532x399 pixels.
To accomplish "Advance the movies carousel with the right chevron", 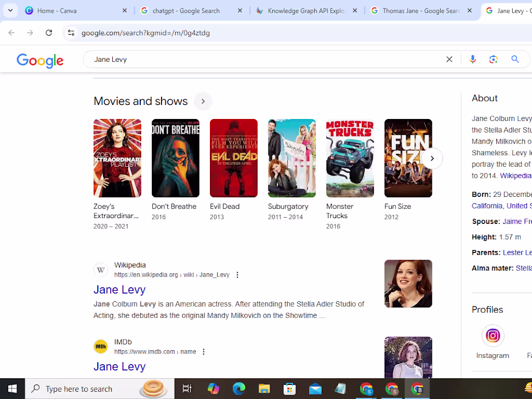I will click(432, 158).
